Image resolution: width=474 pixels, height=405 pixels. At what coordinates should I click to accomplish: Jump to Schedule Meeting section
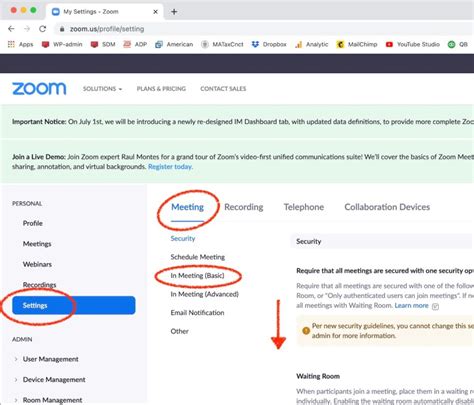[x=198, y=257]
